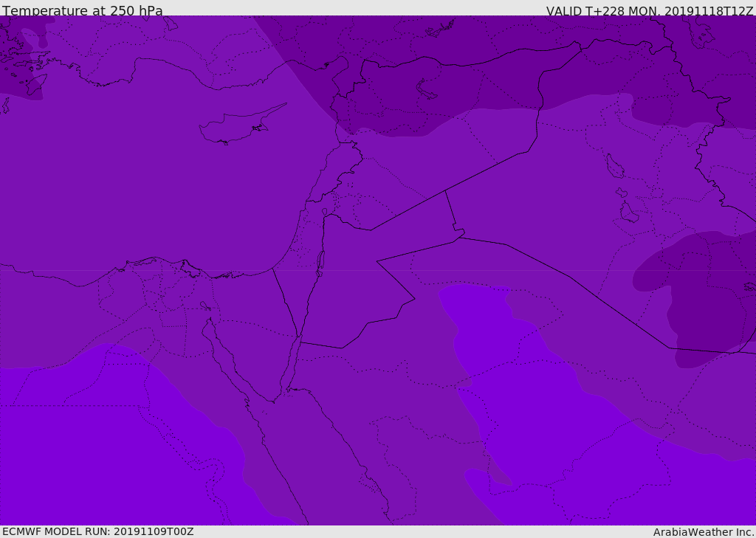Viewport: 756px width, 538px height.
Task: Select the ECMWF MODEL RUN label
Action: tap(97, 531)
